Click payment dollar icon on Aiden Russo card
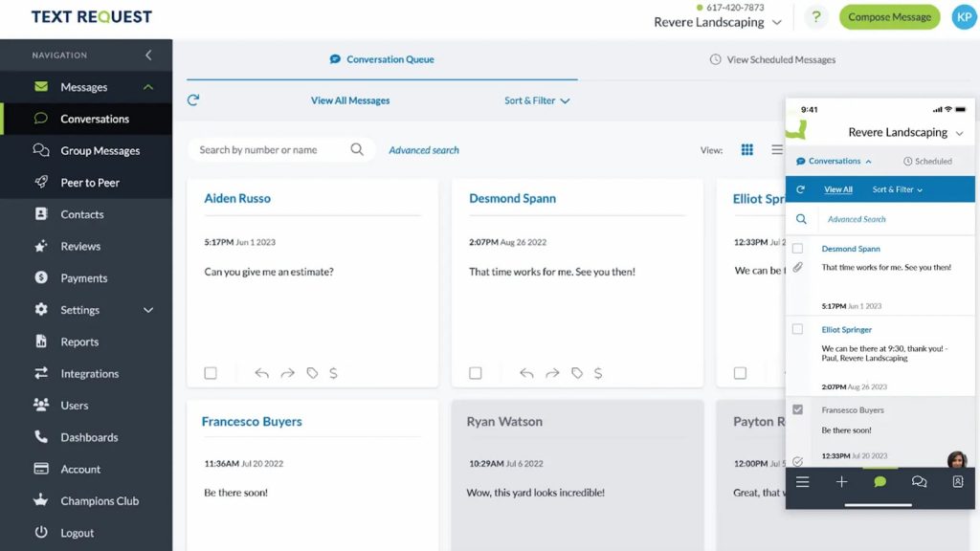The image size is (980, 551). click(333, 373)
